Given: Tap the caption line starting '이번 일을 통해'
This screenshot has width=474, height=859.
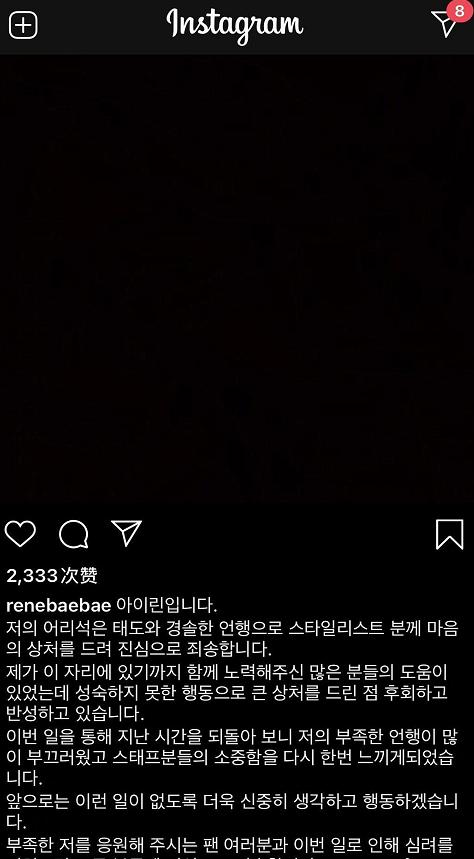Looking at the screenshot, I should pyautogui.click(x=232, y=736).
